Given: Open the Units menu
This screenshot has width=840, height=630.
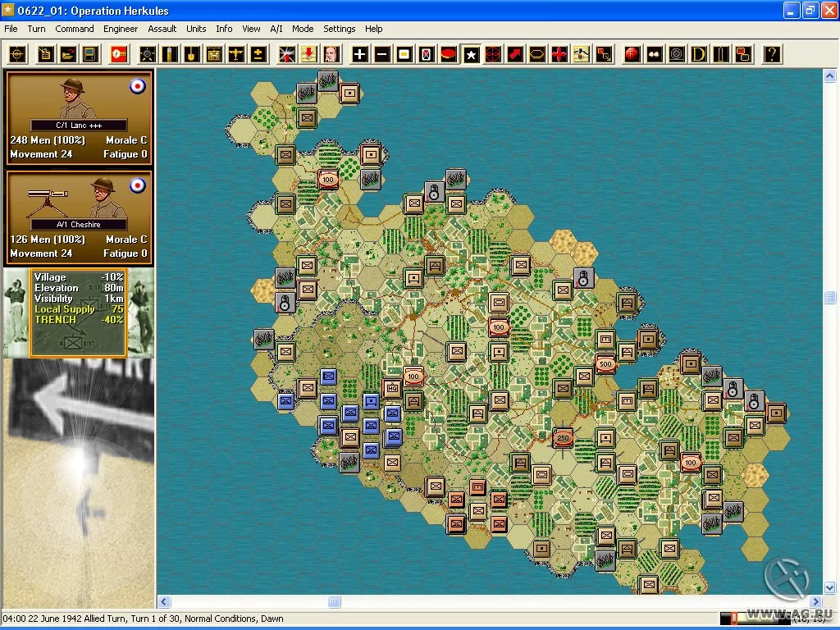Looking at the screenshot, I should pos(196,29).
